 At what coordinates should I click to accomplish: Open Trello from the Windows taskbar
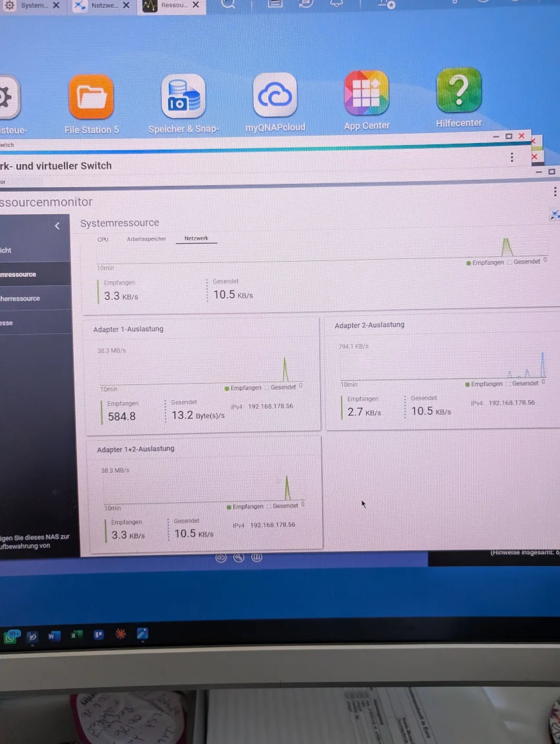coord(98,635)
